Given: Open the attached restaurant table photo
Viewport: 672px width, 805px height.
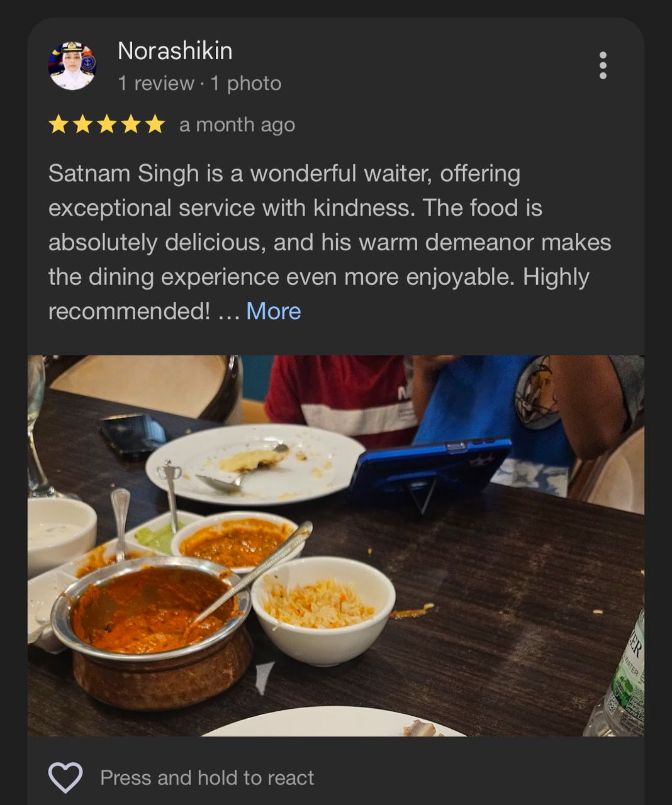Looking at the screenshot, I should [x=336, y=546].
